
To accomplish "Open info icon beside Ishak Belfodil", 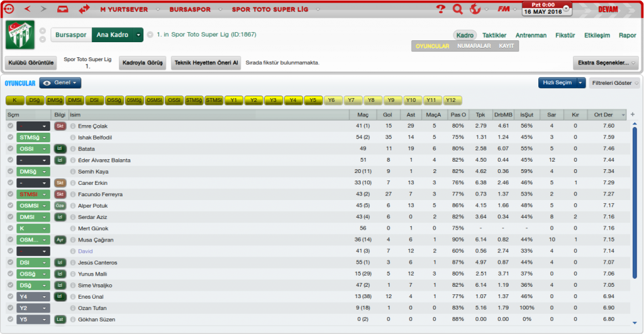I will point(73,138).
